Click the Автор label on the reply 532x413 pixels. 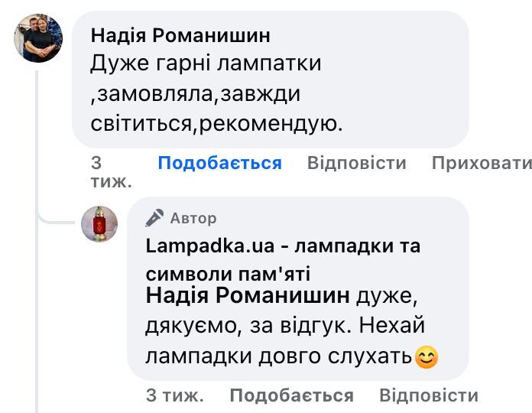point(193,218)
